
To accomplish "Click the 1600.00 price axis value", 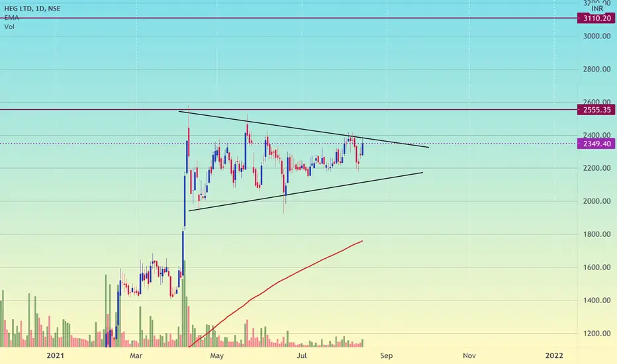I will (x=596, y=267).
